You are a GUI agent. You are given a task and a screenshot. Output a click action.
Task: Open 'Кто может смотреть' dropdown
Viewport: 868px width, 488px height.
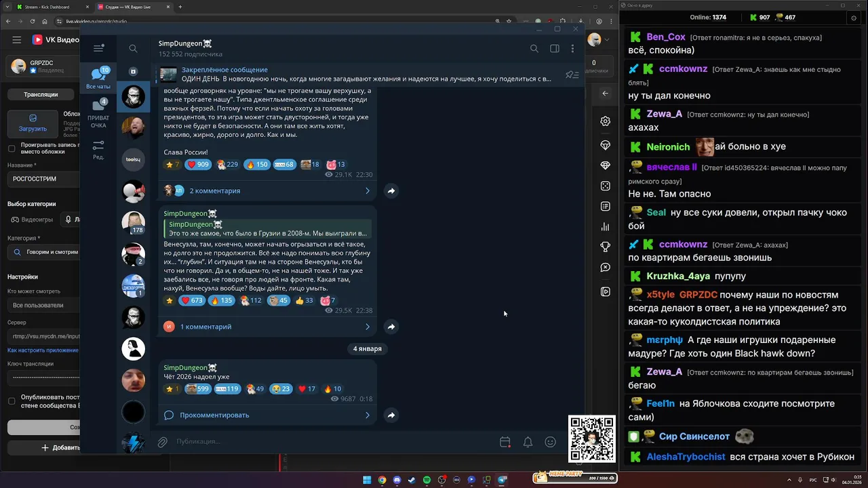43,305
